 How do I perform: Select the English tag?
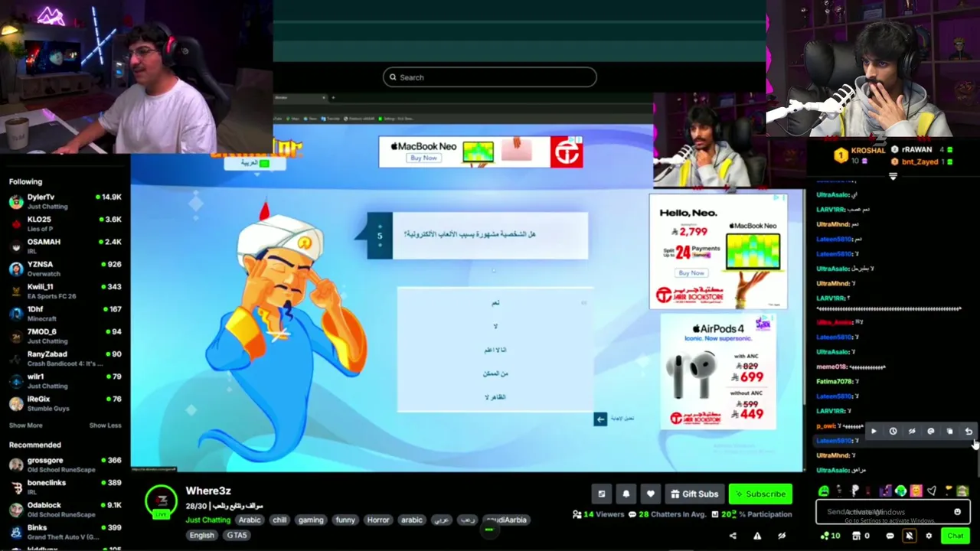(202, 535)
